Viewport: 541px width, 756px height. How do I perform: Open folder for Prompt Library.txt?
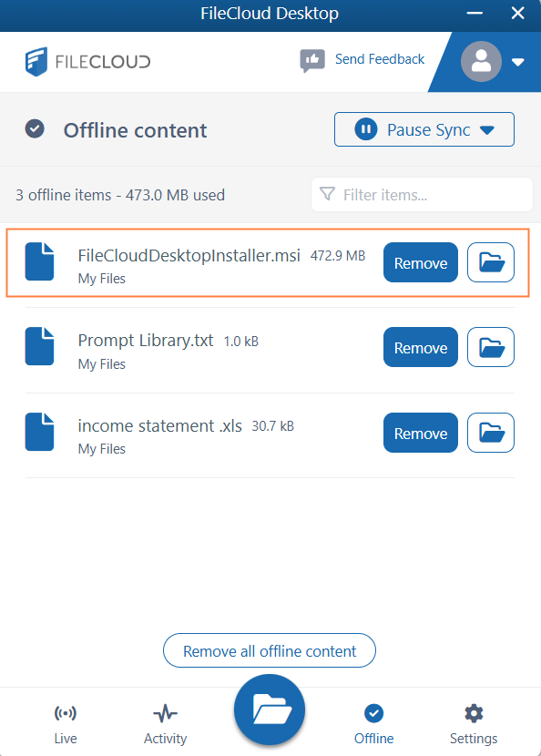pyautogui.click(x=491, y=347)
